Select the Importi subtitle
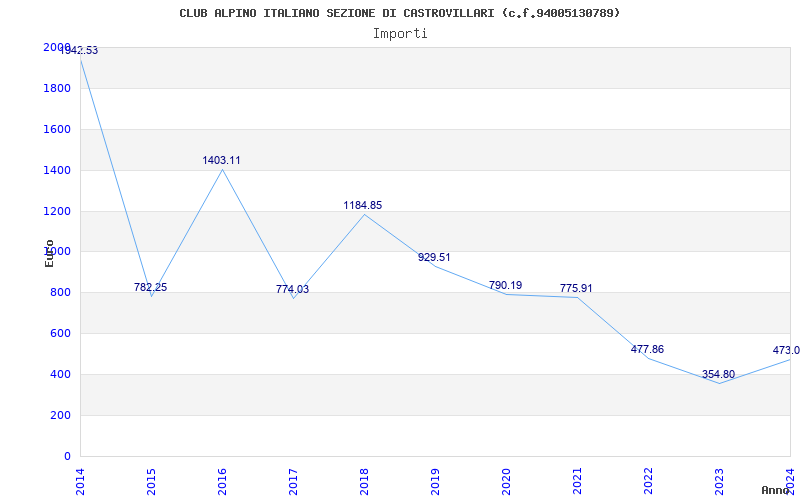The height and width of the screenshot is (500, 800). (400, 34)
